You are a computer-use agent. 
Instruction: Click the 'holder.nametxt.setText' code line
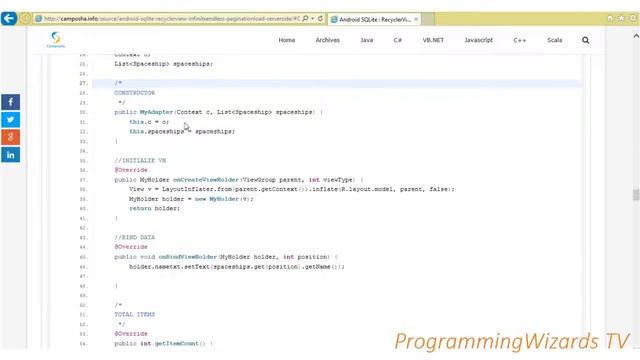point(237,267)
